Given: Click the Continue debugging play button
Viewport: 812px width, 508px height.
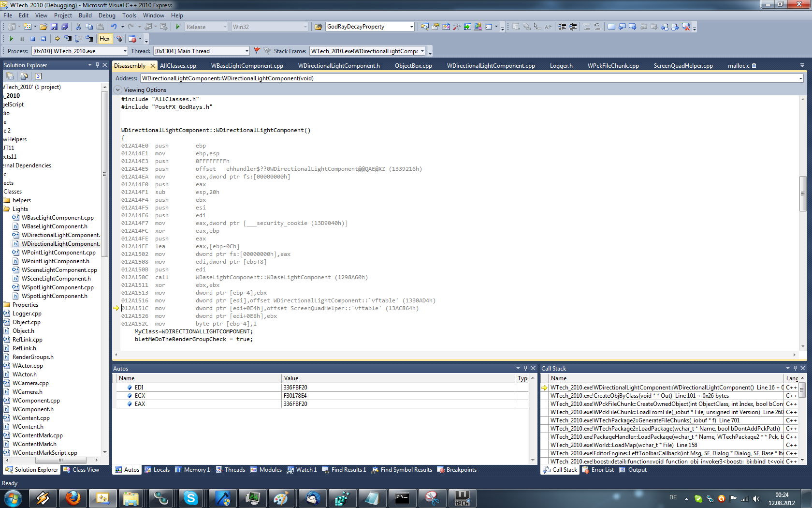Looking at the screenshot, I should (11, 39).
